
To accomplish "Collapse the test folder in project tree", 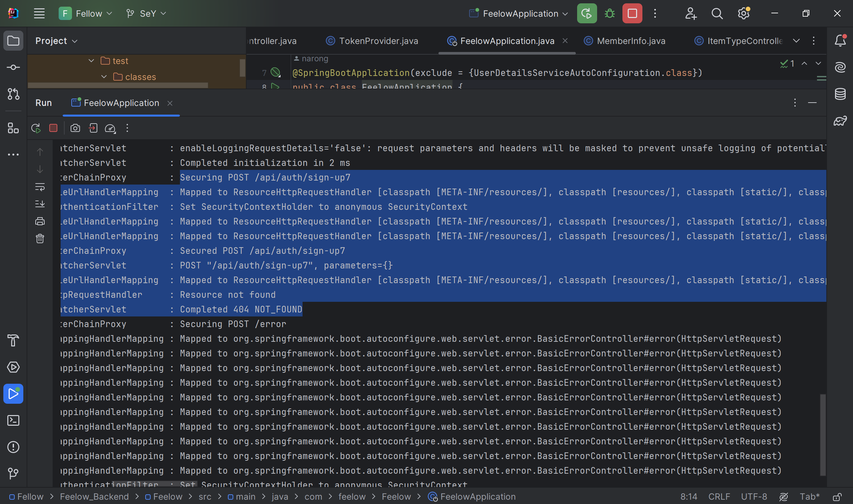I will point(91,61).
